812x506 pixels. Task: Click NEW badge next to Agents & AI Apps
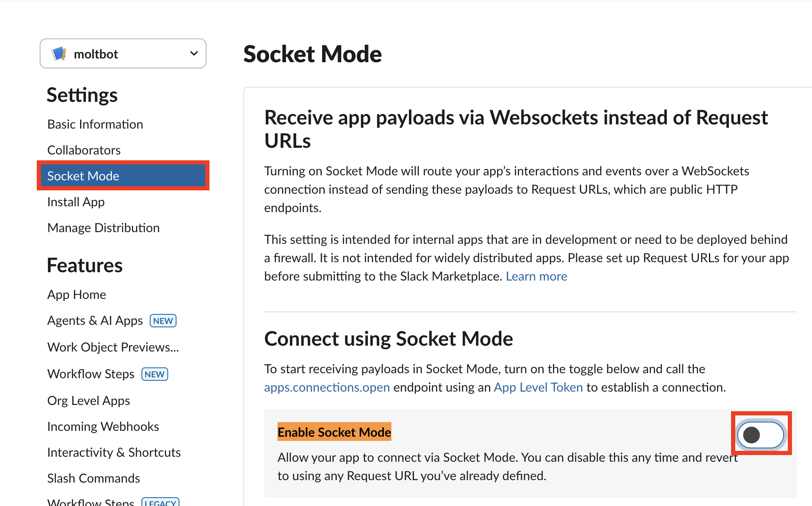(163, 321)
